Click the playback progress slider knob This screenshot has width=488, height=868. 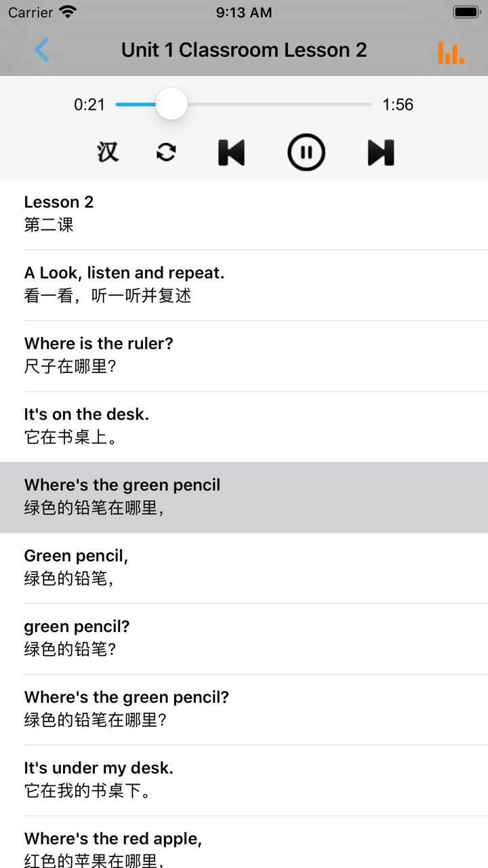[171, 104]
